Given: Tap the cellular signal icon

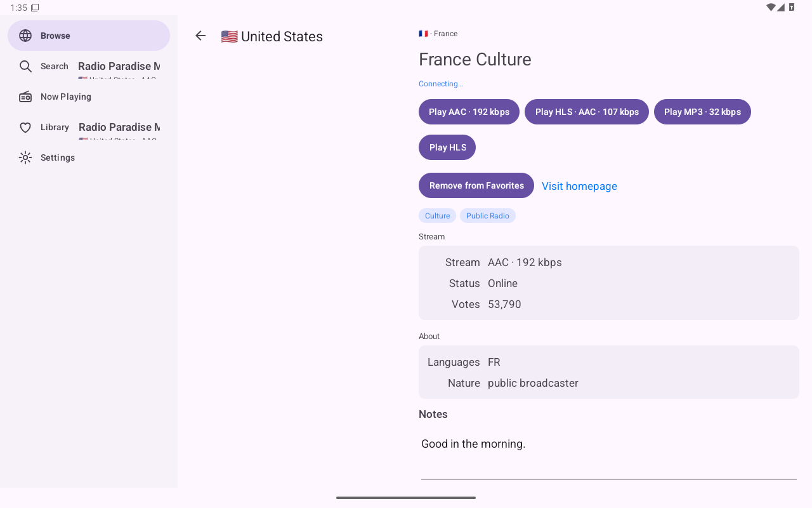Looking at the screenshot, I should click(x=781, y=8).
